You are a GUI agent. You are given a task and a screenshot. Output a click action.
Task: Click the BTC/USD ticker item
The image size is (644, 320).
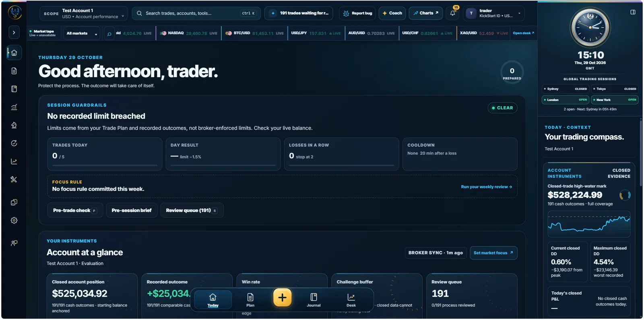254,33
